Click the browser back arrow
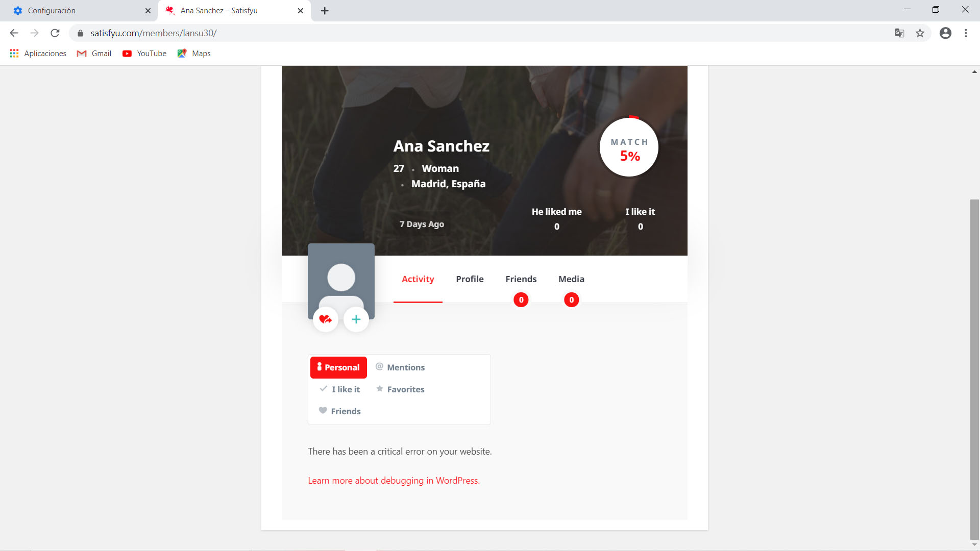 tap(14, 33)
